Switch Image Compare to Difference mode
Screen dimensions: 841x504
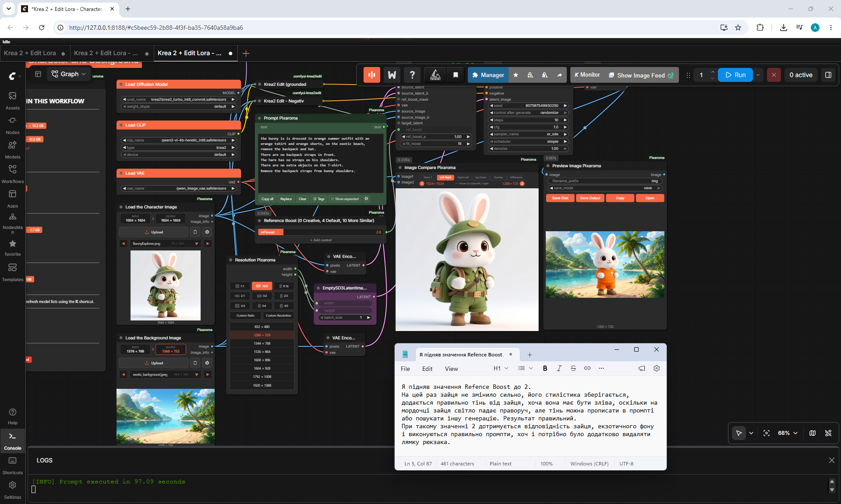point(516,177)
